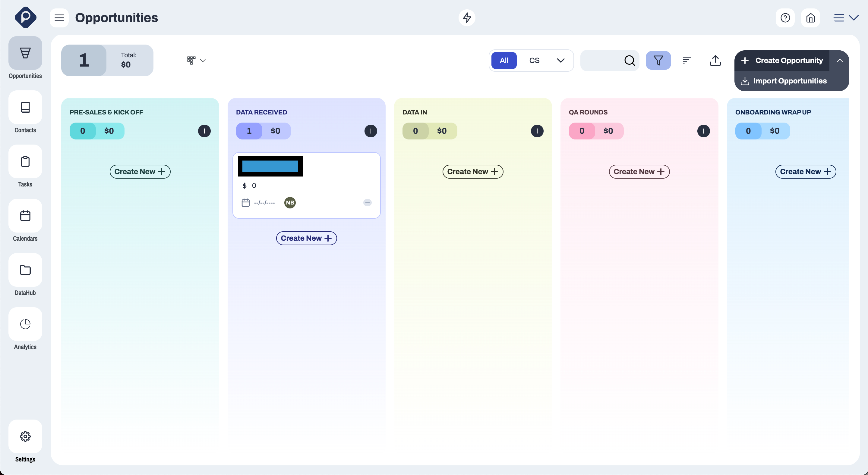868x475 pixels.
Task: Click the filter funnel icon
Action: pyautogui.click(x=658, y=60)
